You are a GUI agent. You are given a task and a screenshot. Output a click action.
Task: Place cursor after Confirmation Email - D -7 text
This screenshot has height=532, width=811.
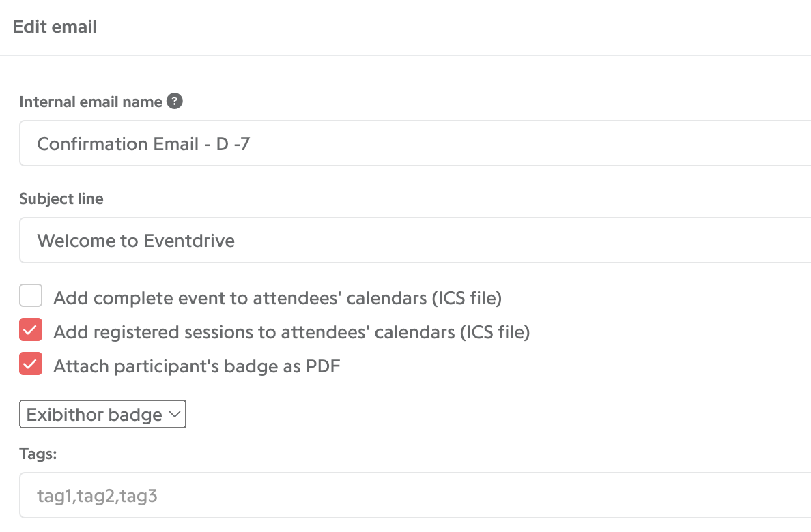[x=251, y=144]
